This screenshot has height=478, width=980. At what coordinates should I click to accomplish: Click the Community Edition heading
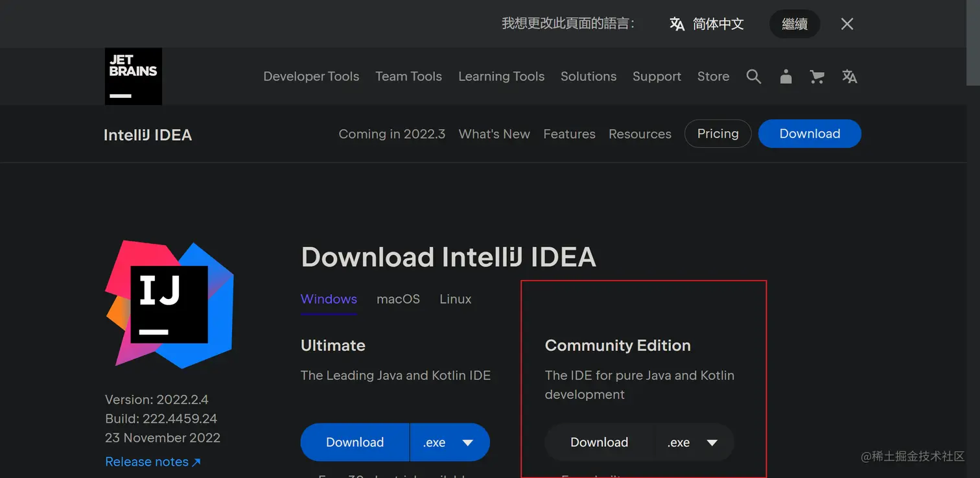(618, 346)
